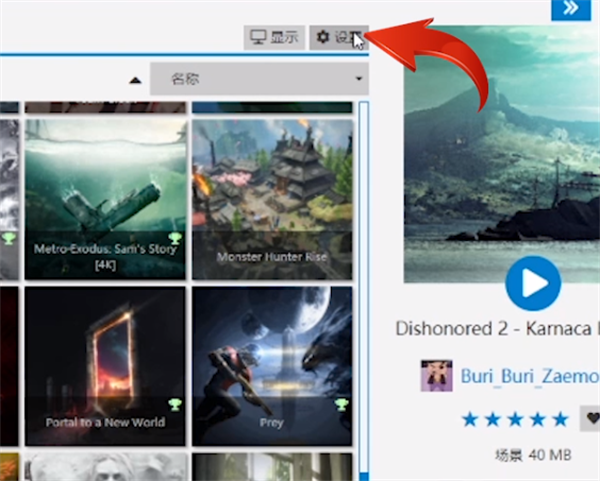Screen dimensions: 600x481
Task: Click Buri_Buri_Zaemon's avatar image
Action: [437, 377]
